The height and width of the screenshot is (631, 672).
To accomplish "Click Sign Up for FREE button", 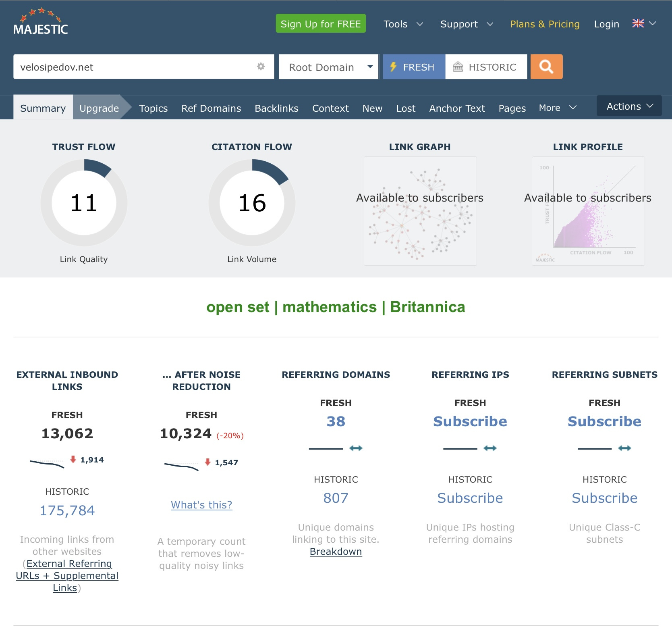I will click(x=321, y=23).
